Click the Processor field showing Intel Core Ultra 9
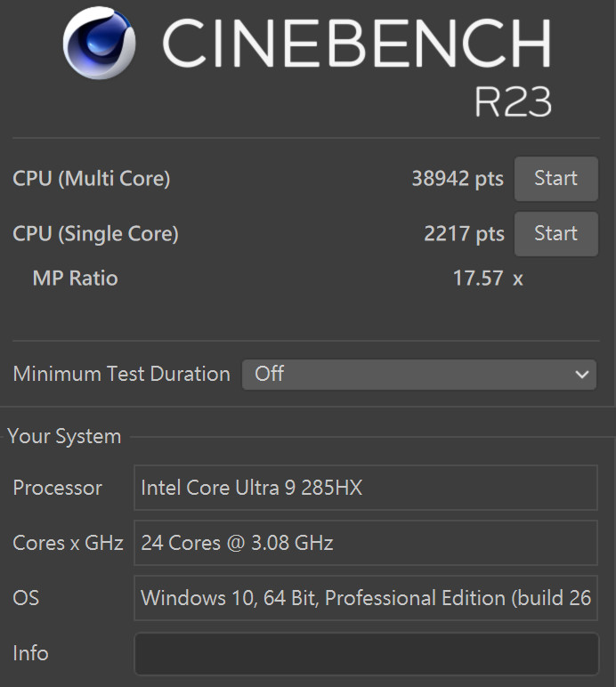This screenshot has width=616, height=687. (x=366, y=488)
